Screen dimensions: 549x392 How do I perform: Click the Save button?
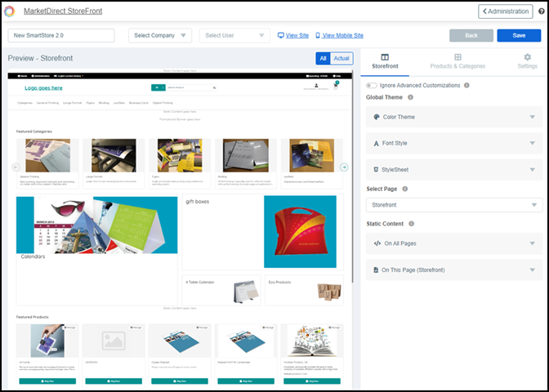coord(517,36)
